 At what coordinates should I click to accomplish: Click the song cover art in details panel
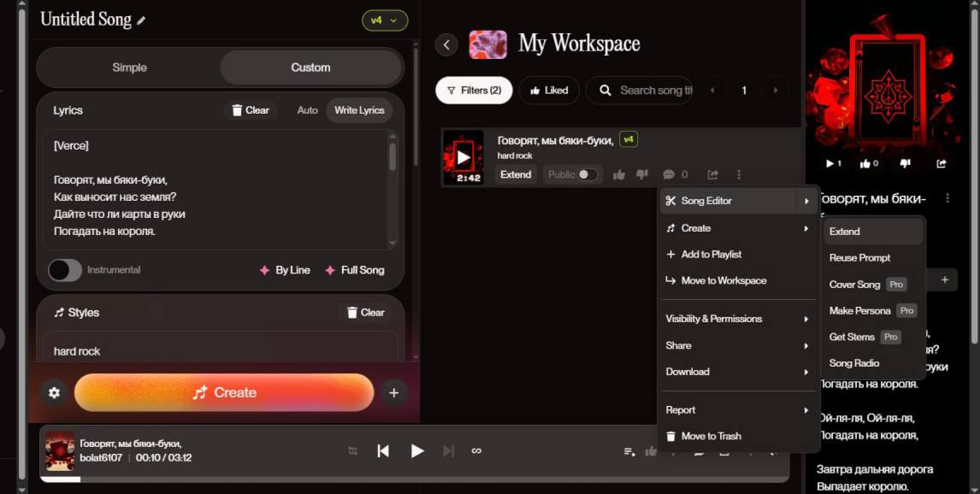[x=888, y=79]
